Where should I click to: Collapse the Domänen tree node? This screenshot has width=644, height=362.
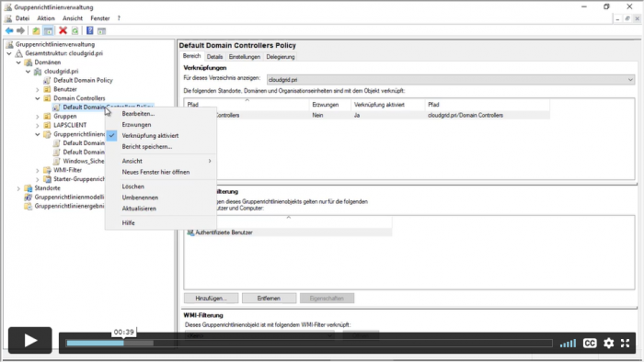(19, 62)
